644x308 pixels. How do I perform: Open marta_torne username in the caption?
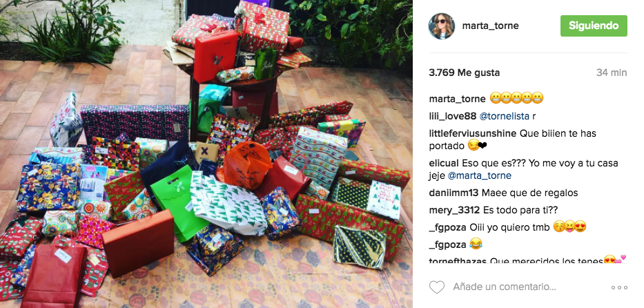point(457,99)
